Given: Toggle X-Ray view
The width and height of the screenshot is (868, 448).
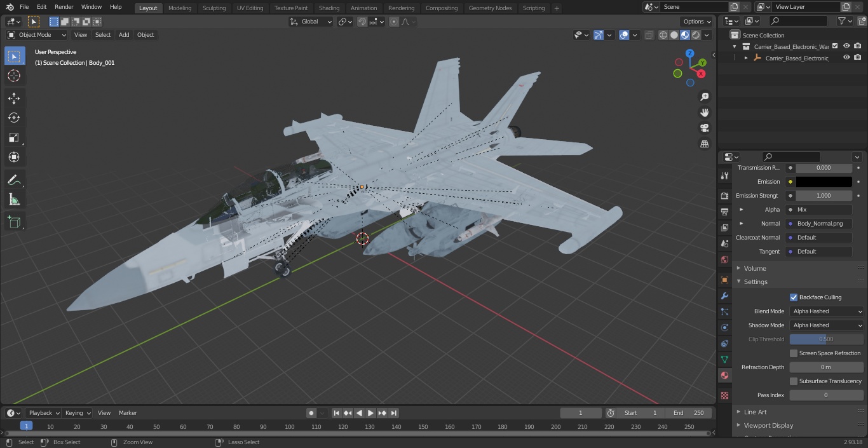Looking at the screenshot, I should click(x=649, y=35).
